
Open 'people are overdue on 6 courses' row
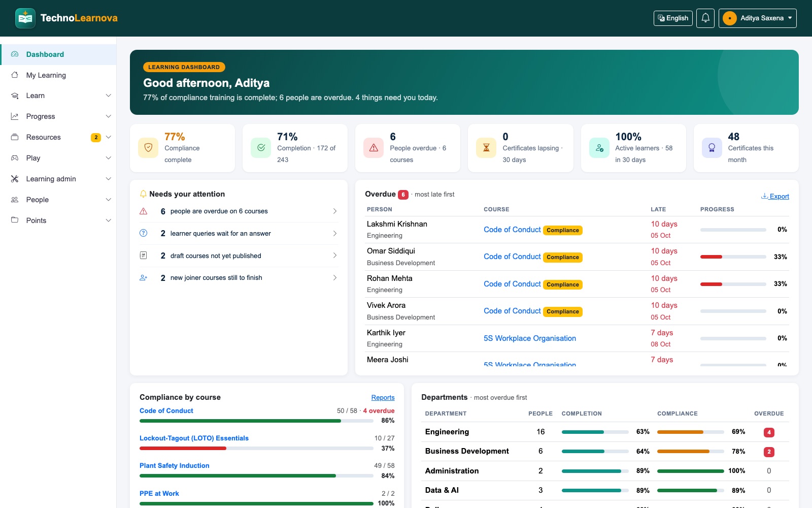239,211
